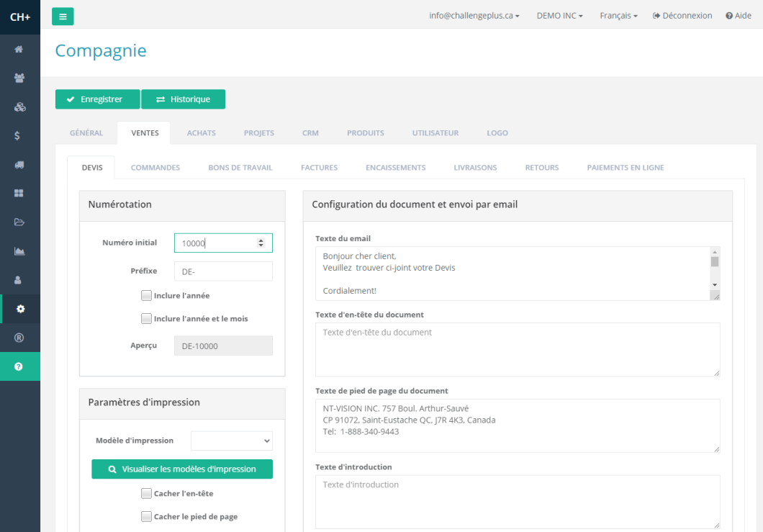Select the contacts/users sidebar icon

tap(19, 78)
